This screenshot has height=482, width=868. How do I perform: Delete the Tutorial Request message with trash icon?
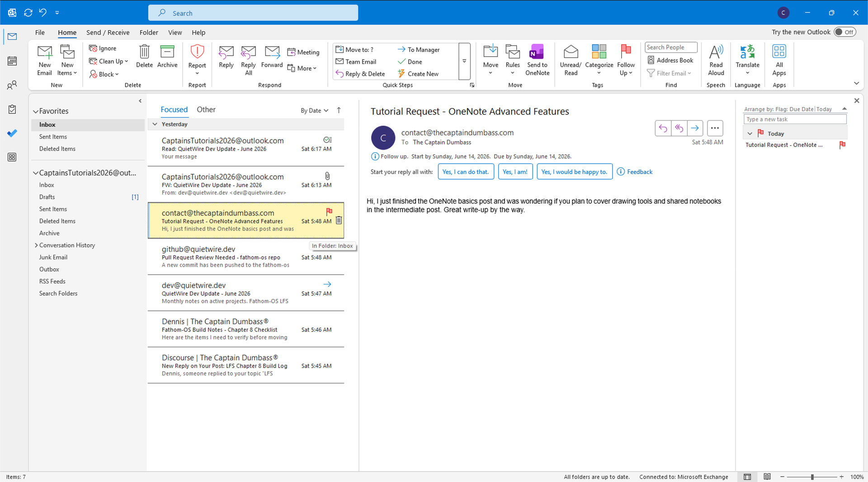point(339,220)
